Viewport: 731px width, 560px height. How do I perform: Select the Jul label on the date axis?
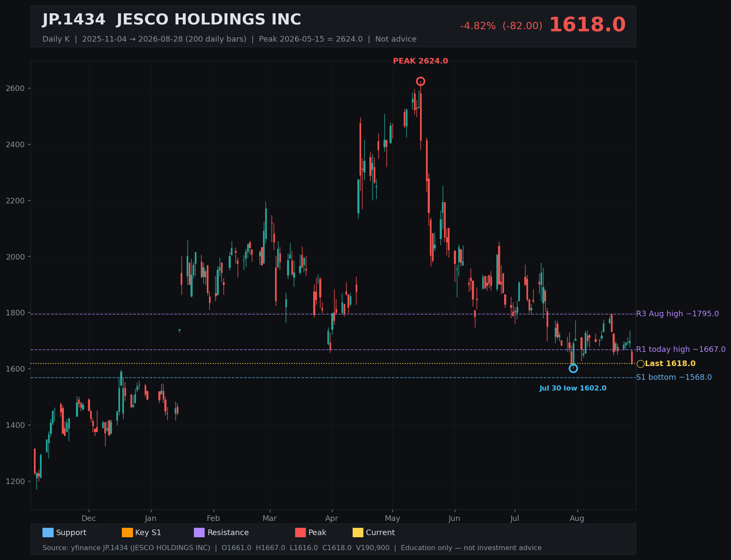[515, 518]
